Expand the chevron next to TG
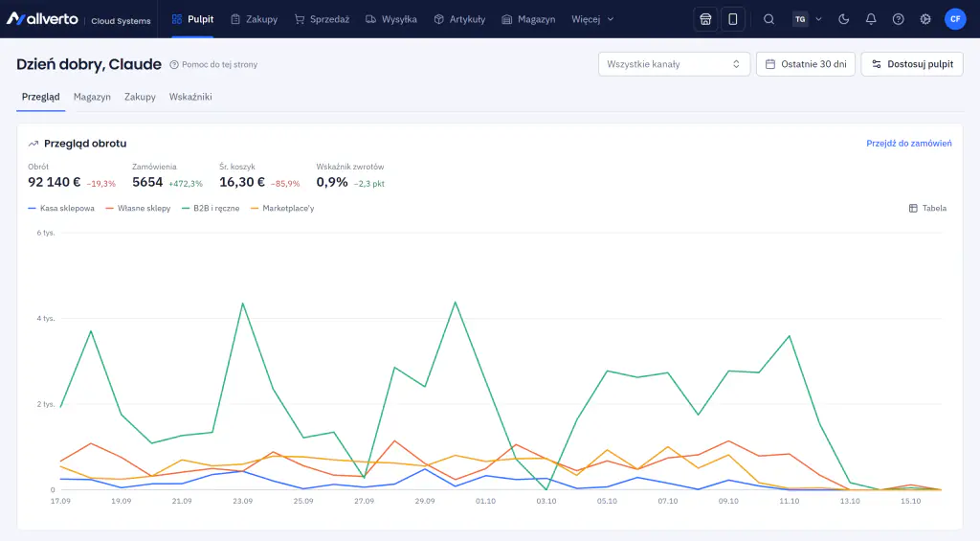980x541 pixels. [819, 19]
